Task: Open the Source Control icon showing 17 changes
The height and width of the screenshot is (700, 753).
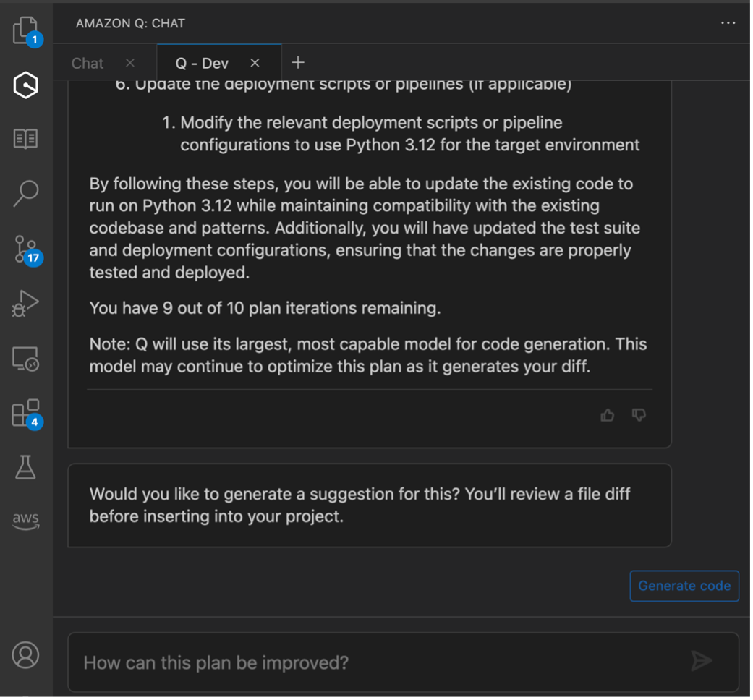Action: click(x=27, y=246)
